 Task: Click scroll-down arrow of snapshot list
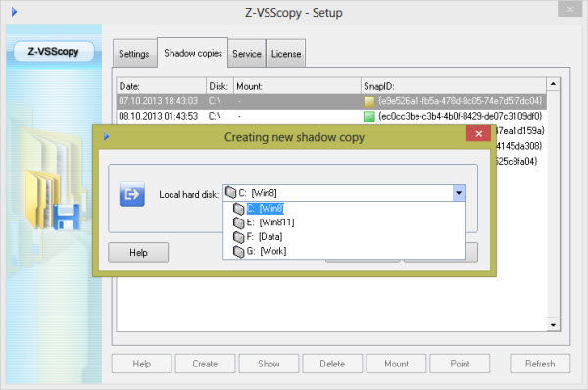[553, 324]
